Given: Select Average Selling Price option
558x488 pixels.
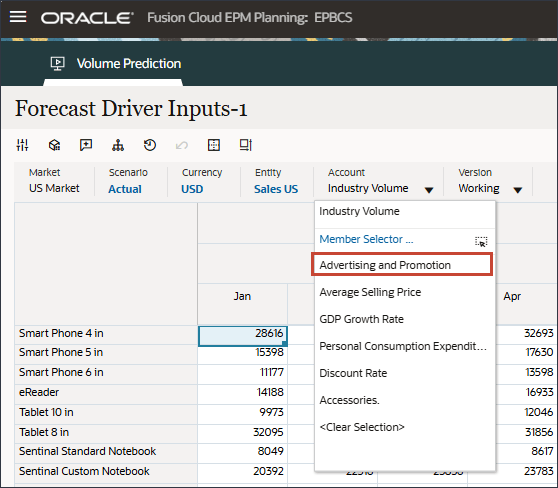Looking at the screenshot, I should [x=405, y=292].
